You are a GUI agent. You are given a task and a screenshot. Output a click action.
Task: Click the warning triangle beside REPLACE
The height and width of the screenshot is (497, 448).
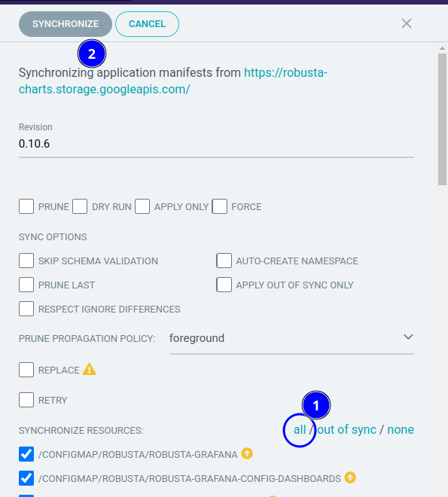tap(89, 369)
